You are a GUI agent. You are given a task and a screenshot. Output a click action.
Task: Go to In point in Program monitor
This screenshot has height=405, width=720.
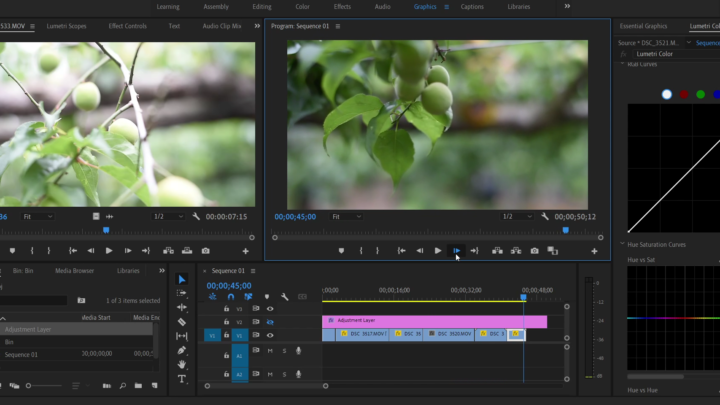pos(401,251)
